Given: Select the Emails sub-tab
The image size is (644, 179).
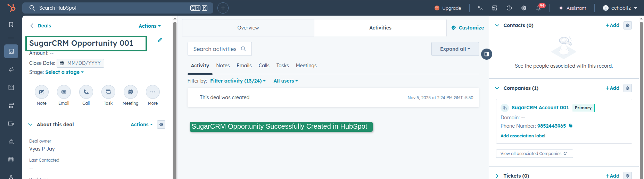Looking at the screenshot, I should 244,66.
